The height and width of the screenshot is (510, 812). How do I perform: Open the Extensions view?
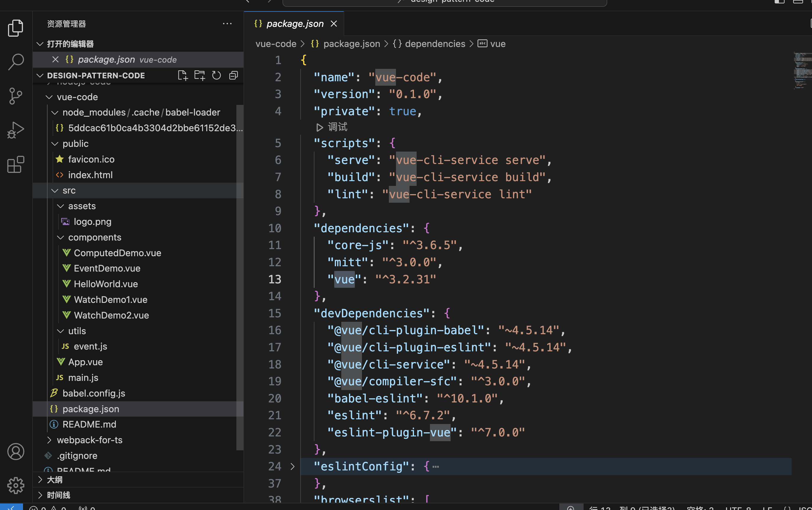coord(15,164)
